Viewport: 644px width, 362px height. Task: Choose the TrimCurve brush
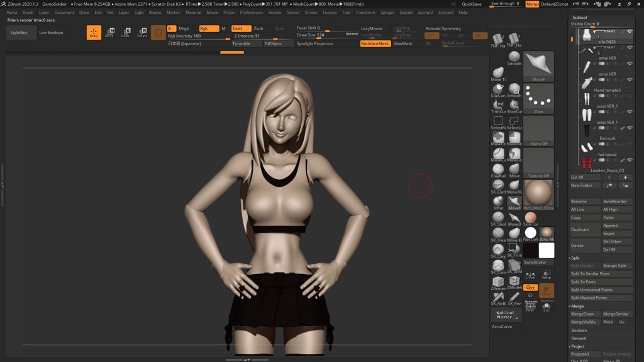[x=498, y=105]
